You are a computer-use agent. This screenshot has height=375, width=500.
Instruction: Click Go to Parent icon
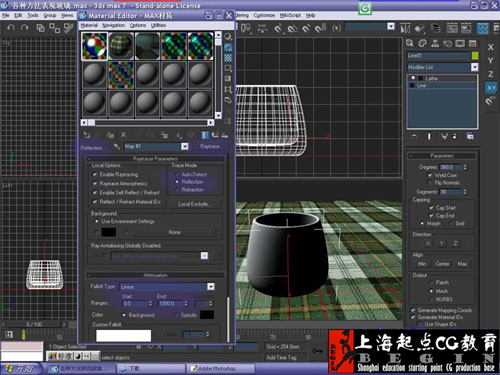pos(215,135)
